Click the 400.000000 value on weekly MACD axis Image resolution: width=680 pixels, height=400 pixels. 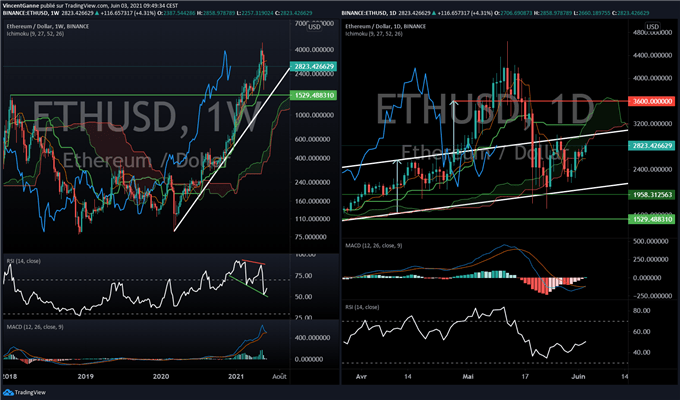[x=314, y=338]
